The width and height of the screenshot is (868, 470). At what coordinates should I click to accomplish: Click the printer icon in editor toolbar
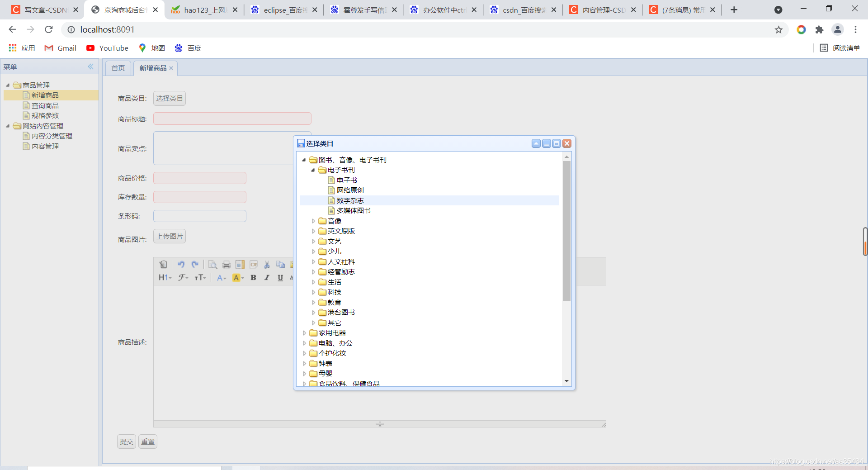click(x=226, y=265)
